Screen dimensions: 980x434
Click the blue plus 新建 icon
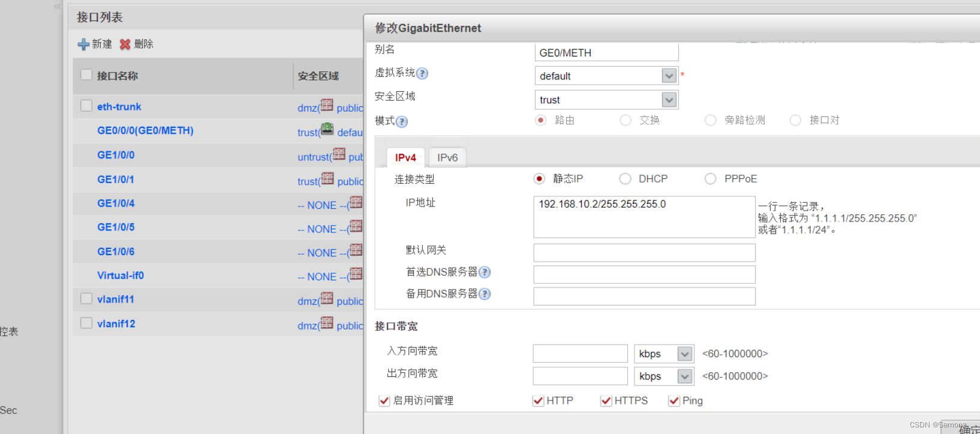tap(83, 44)
